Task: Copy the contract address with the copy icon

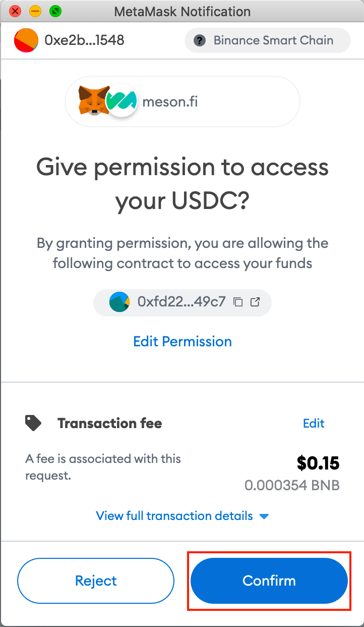Action: coord(238,302)
